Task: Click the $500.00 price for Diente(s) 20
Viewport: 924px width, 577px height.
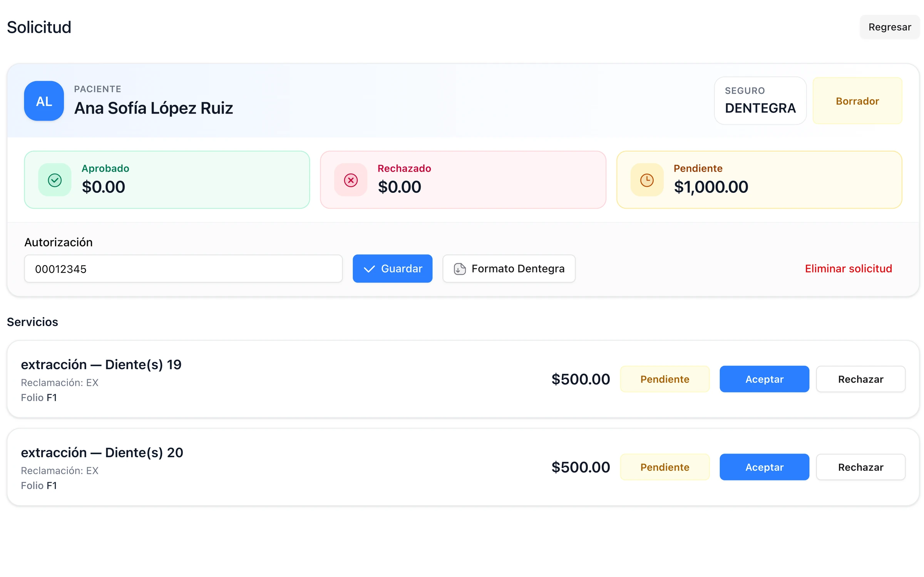Action: (x=581, y=467)
